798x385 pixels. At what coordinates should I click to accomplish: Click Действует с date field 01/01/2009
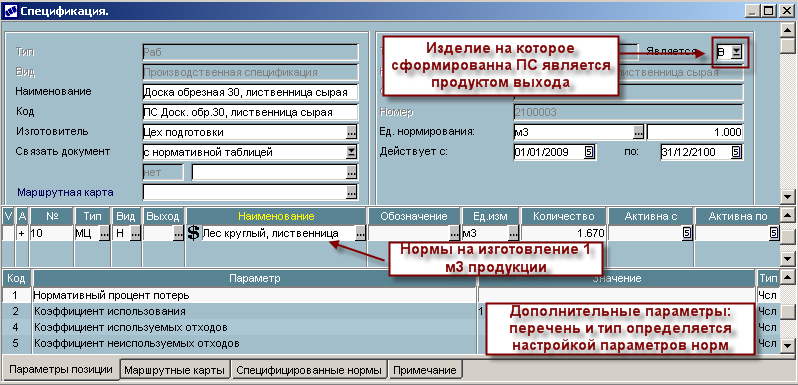point(549,152)
